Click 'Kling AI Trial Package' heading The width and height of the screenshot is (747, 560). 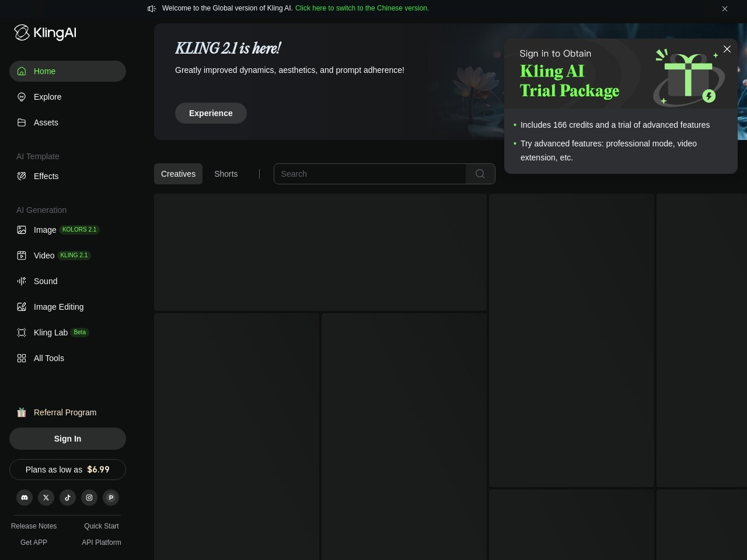(570, 81)
